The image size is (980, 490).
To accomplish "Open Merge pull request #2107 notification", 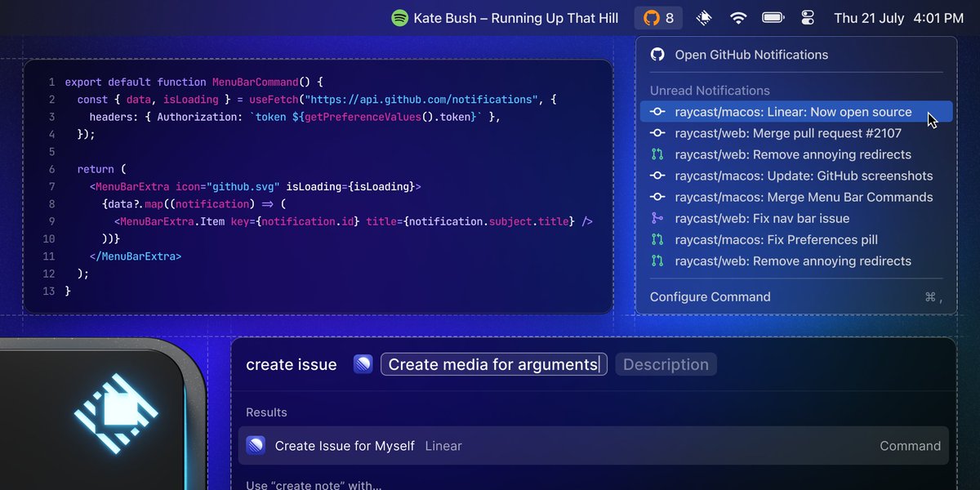I will 796,133.
